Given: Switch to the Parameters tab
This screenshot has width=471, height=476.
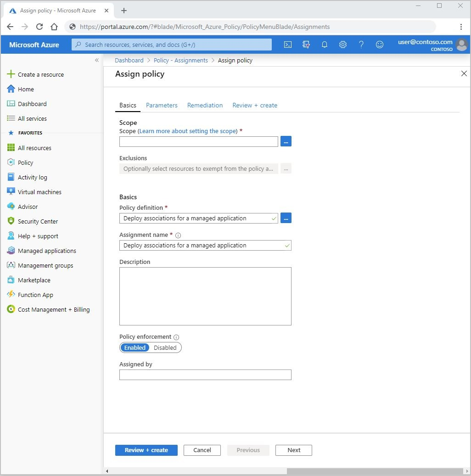Looking at the screenshot, I should 162,105.
